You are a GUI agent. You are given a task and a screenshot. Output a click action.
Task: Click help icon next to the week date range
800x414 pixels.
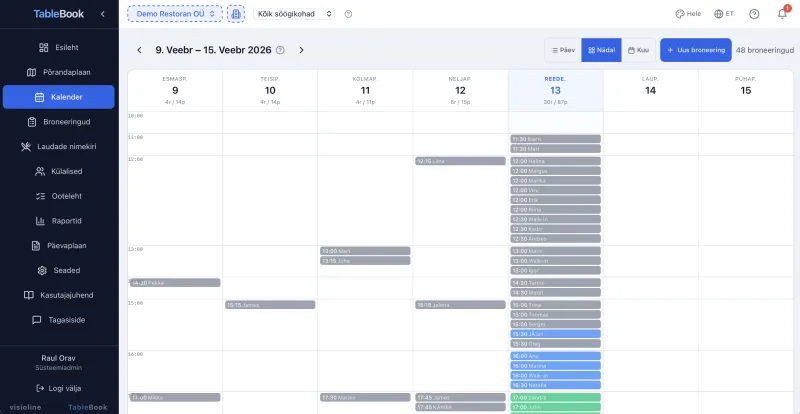(280, 50)
